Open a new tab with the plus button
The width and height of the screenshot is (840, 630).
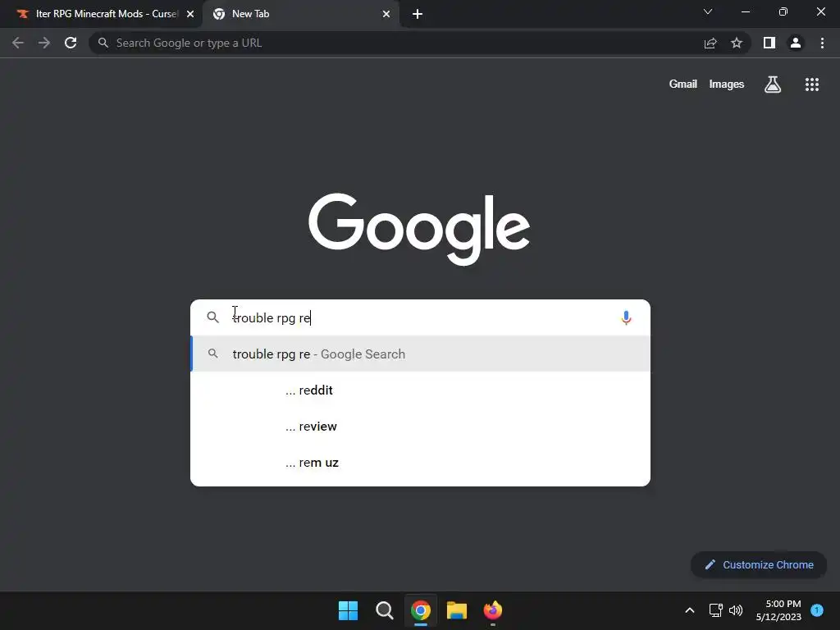pos(418,14)
